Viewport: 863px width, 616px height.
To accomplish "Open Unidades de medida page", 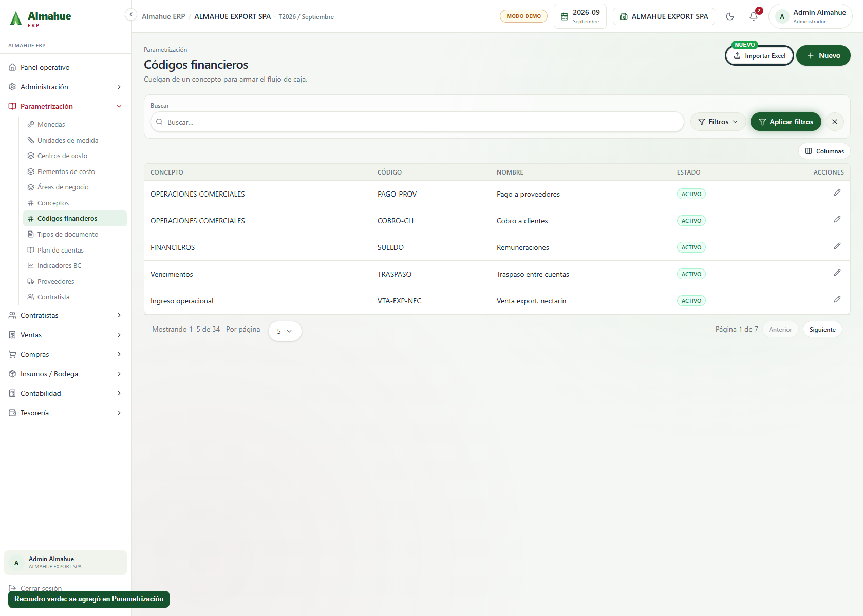I will (75, 140).
